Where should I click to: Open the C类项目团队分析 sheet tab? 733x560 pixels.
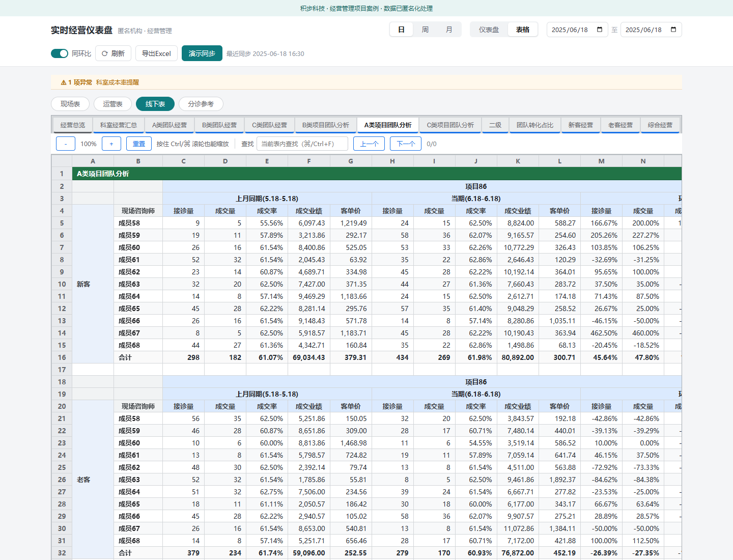coord(450,125)
